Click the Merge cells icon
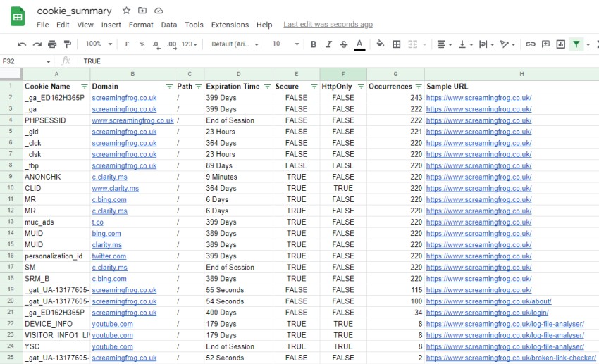The height and width of the screenshot is (364, 599). point(412,44)
